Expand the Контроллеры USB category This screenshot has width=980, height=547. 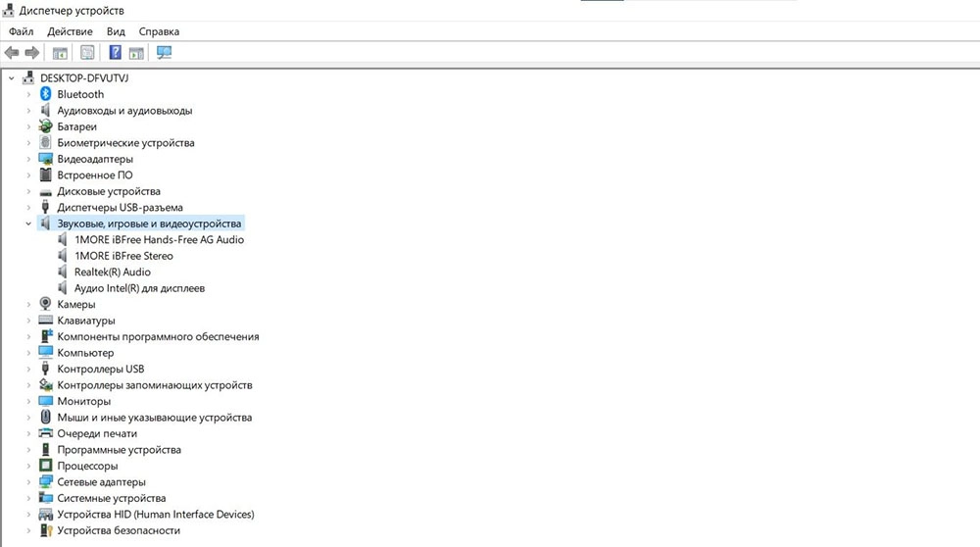(28, 369)
